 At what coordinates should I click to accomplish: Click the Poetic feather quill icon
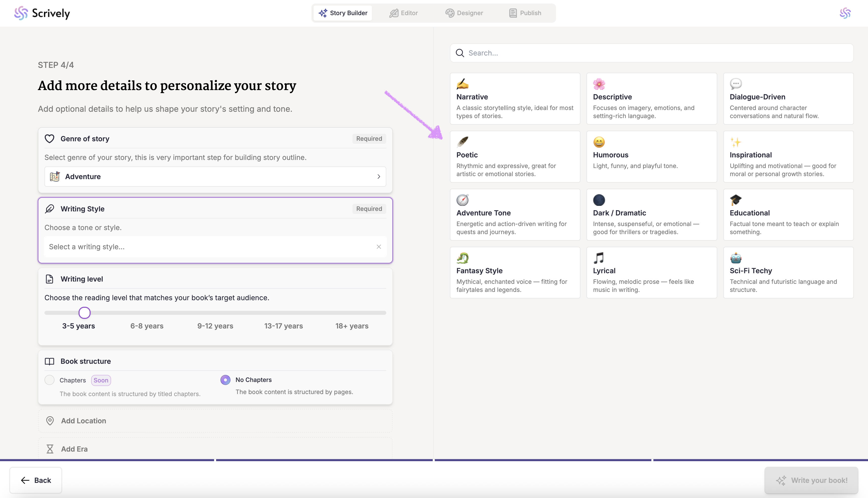tap(463, 142)
